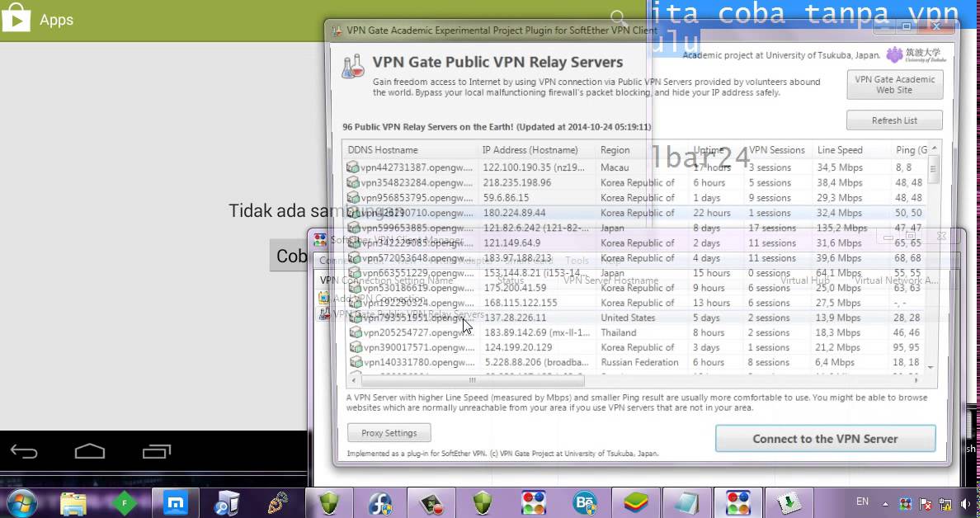Click server icon of vpn599653885 row
The height and width of the screenshot is (518, 980).
point(354,228)
